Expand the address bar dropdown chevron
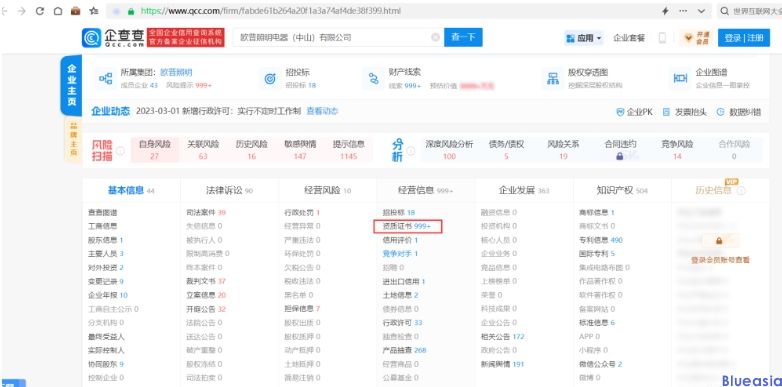The width and height of the screenshot is (782, 387). coord(701,11)
